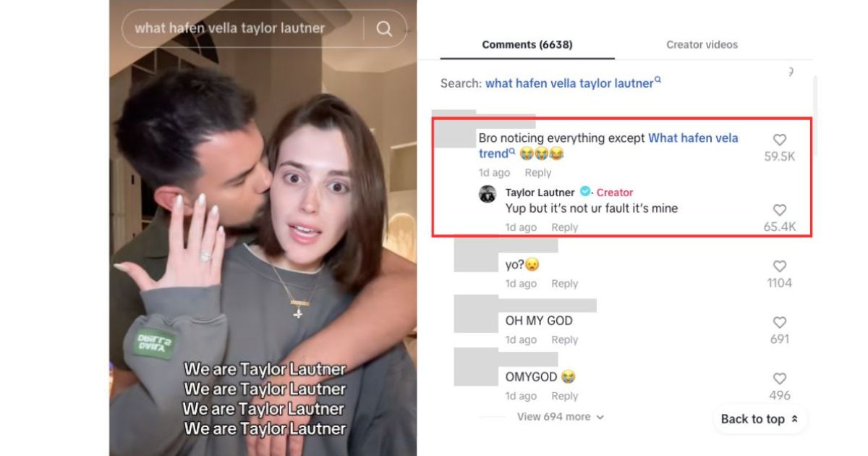
Task: Click the search magnifier icon on video
Action: tap(384, 28)
